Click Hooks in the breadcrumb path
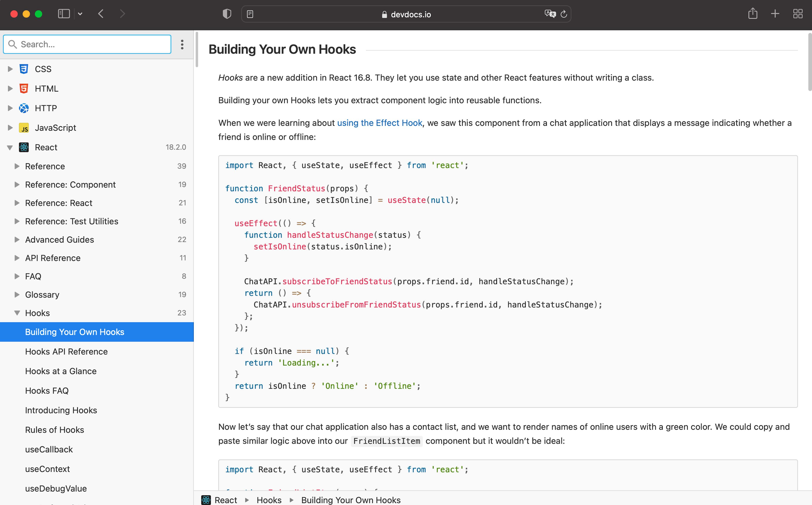 coord(269,500)
